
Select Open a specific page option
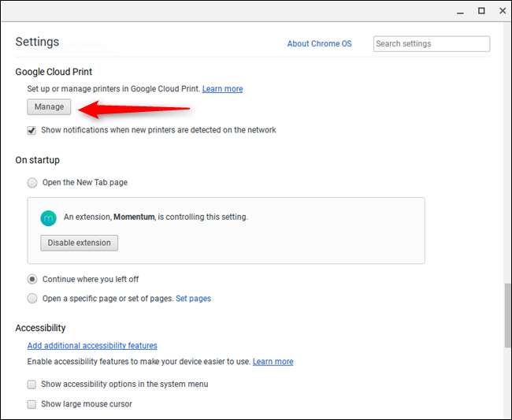tap(32, 299)
